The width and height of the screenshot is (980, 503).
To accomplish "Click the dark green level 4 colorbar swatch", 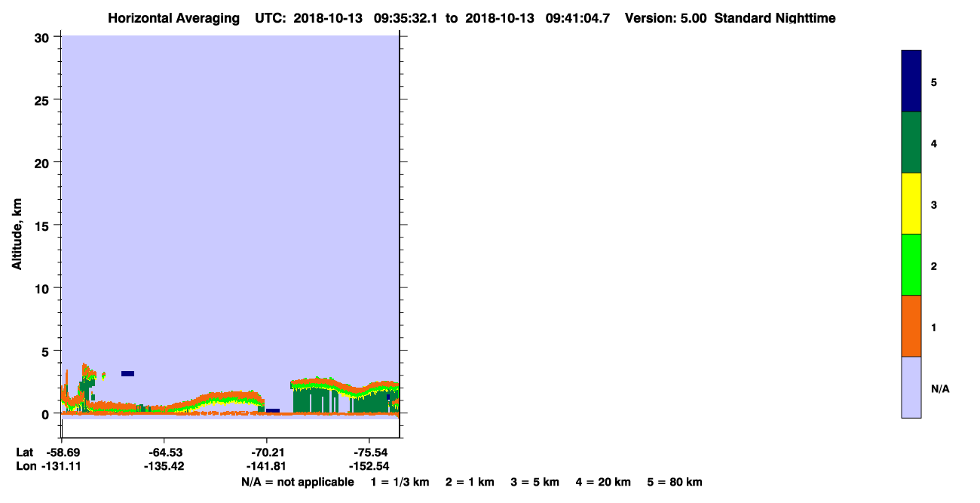I will click(911, 143).
